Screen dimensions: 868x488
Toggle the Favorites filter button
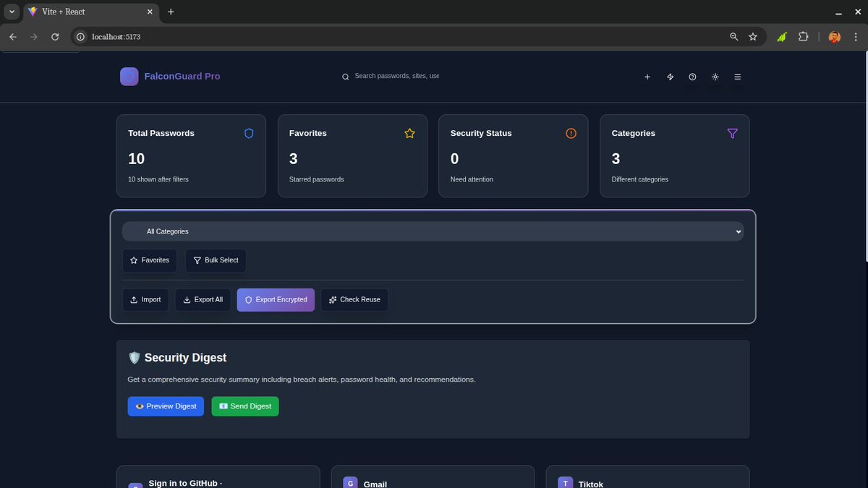150,260
